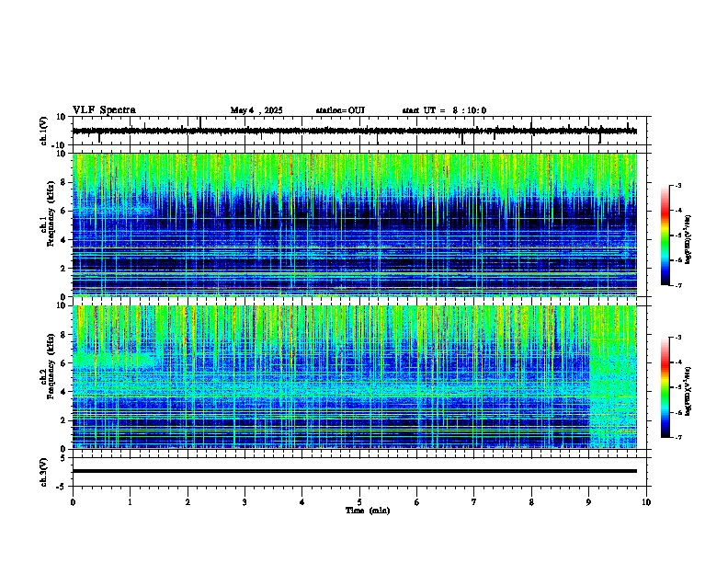Screen dimensions: 728x563
Task: Click the "ch.1(V)" waveform axis label
Action: click(x=44, y=131)
